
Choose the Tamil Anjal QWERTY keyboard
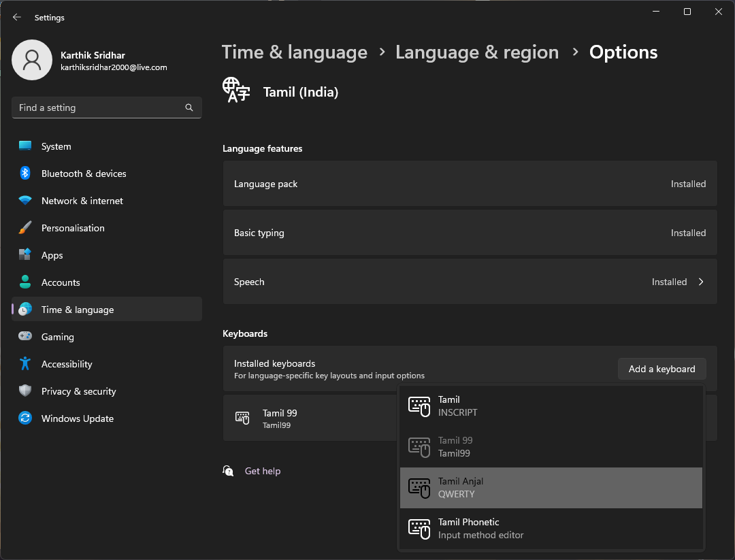pos(551,487)
